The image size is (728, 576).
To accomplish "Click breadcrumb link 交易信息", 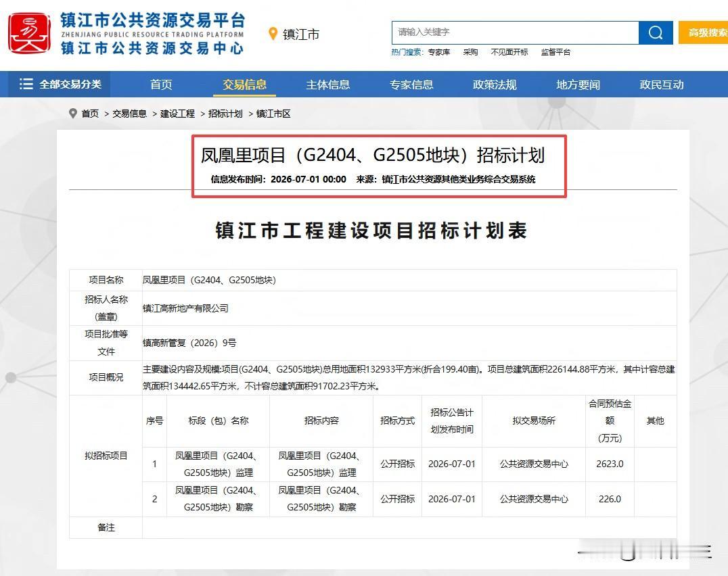I will [x=129, y=114].
